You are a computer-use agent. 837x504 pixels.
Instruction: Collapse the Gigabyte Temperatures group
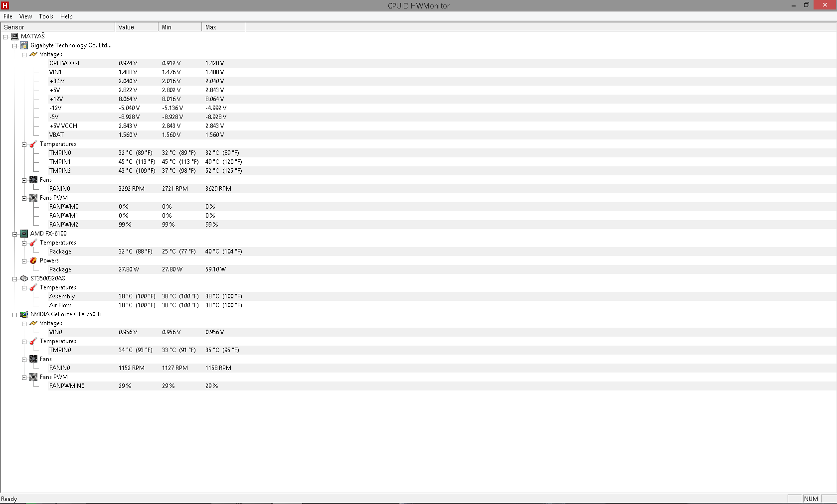coord(24,144)
